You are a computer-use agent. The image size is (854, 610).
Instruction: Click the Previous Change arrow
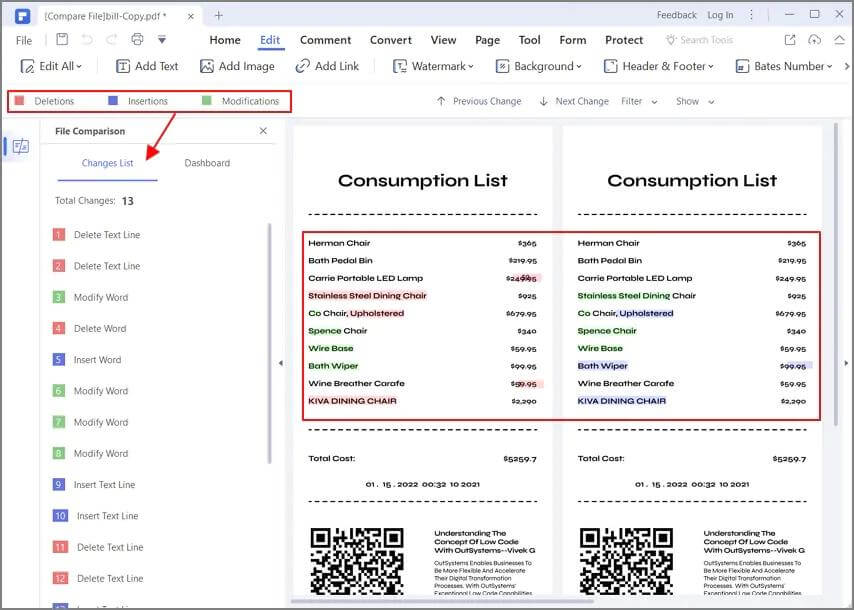[441, 101]
